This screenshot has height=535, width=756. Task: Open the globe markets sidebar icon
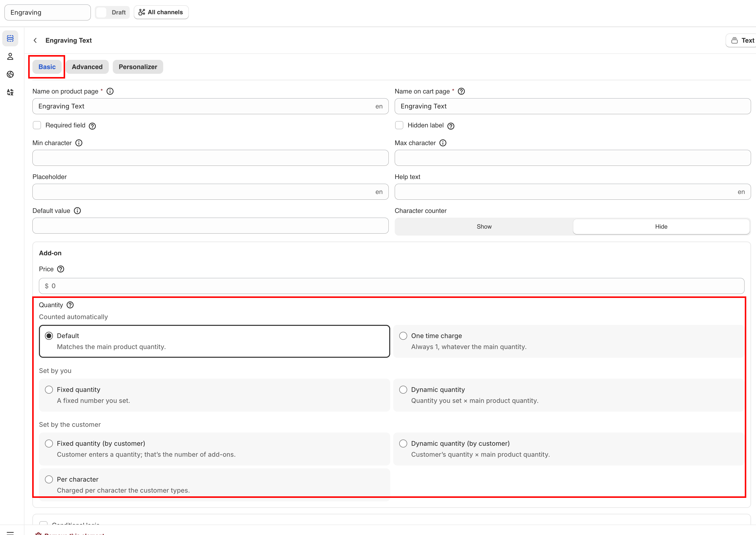pos(10,75)
